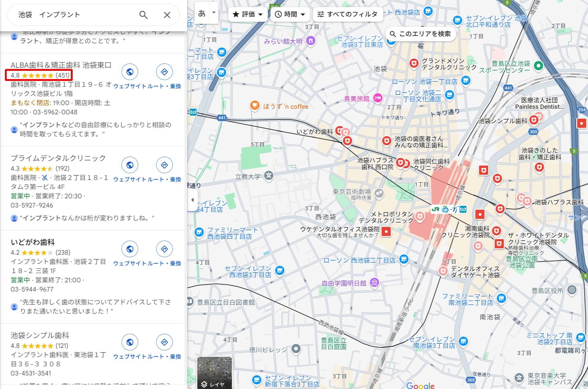Open the 評価 rating filter dropdown
This screenshot has width=588, height=389.
(247, 14)
